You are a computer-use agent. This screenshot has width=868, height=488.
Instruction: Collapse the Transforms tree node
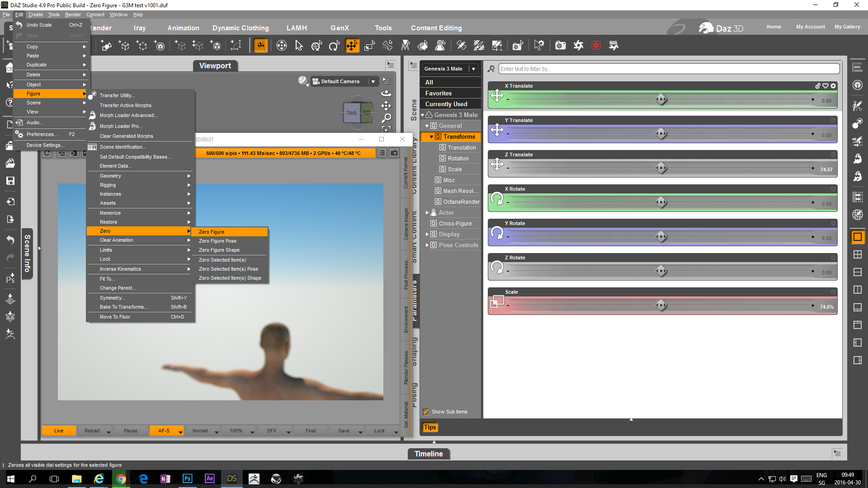point(431,136)
